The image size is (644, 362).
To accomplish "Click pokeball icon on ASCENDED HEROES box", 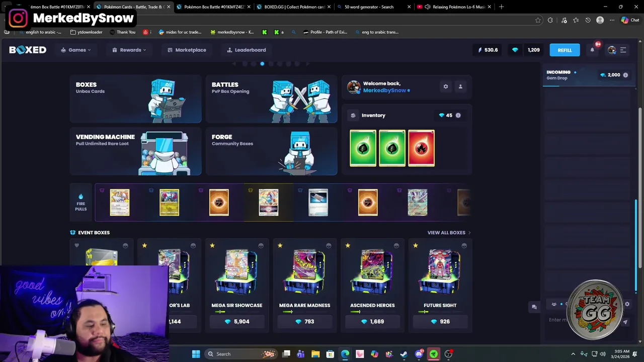I will (396, 245).
